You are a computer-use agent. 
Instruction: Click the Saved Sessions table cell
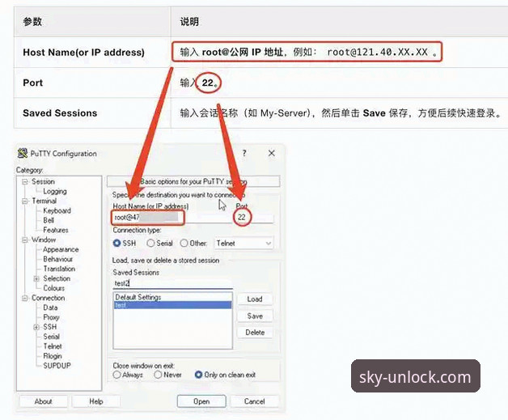click(92, 113)
